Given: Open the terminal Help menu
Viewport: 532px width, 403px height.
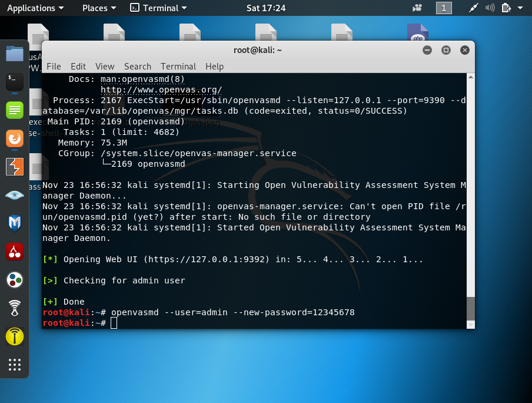Looking at the screenshot, I should (x=214, y=66).
